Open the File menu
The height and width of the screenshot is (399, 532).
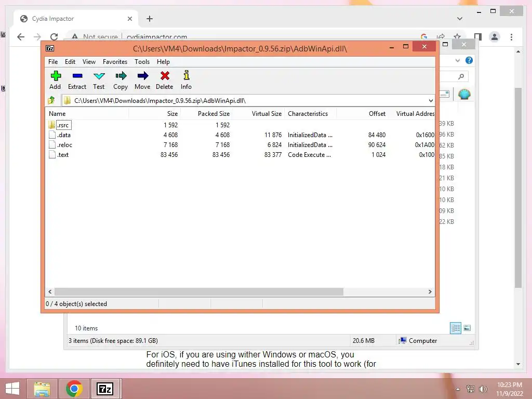tap(53, 62)
